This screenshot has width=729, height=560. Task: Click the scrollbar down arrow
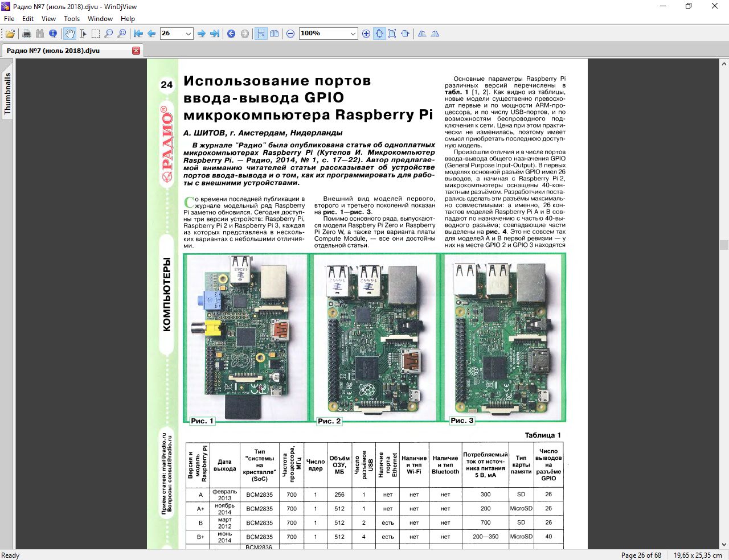[x=724, y=545]
